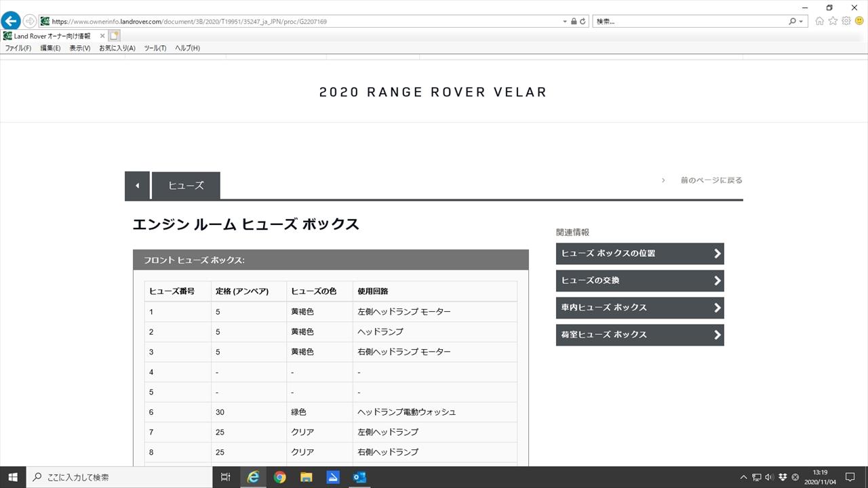Open Task View icon on taskbar
Screen dimensions: 868x488
tap(226, 477)
